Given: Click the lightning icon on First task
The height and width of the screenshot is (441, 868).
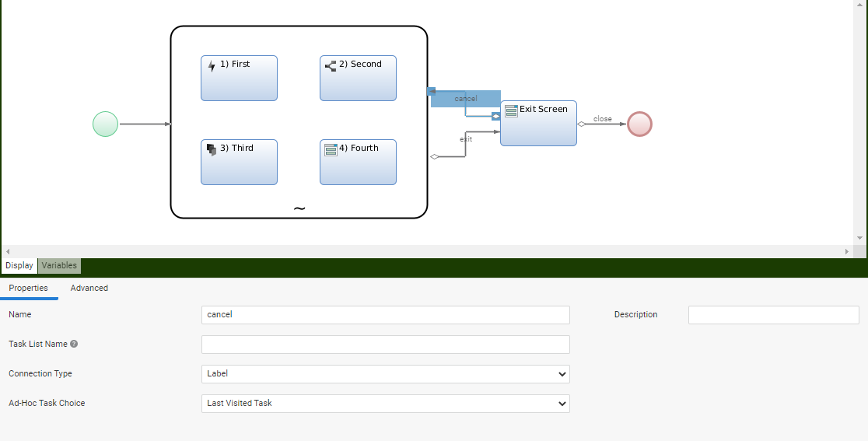Looking at the screenshot, I should coord(212,66).
